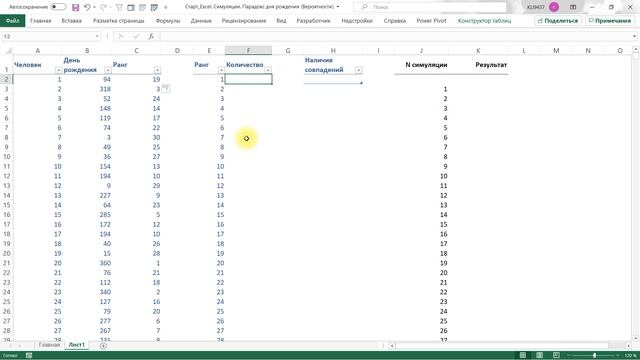This screenshot has width=640, height=360.
Task: Open the Undo history dropdown arrow
Action: click(x=94, y=7)
